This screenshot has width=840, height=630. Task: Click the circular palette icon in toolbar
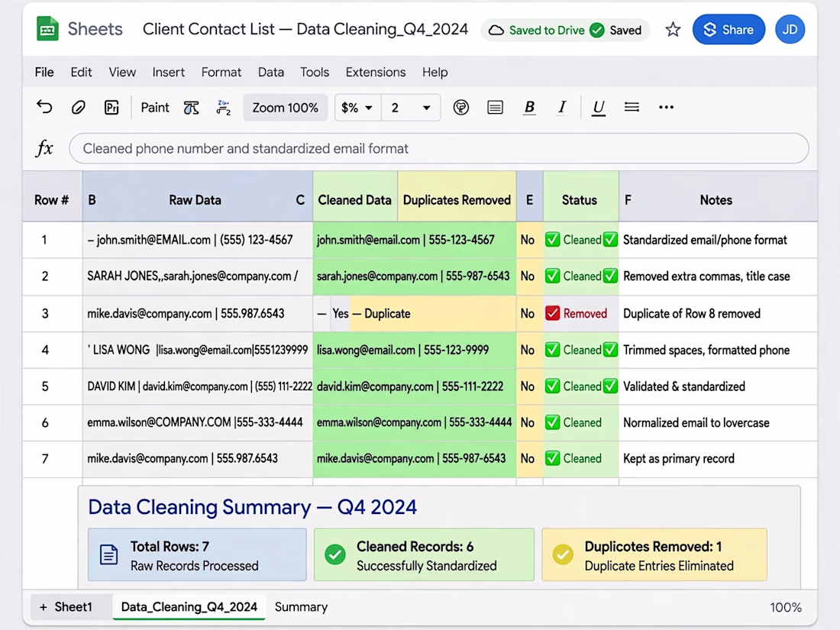[x=460, y=108]
